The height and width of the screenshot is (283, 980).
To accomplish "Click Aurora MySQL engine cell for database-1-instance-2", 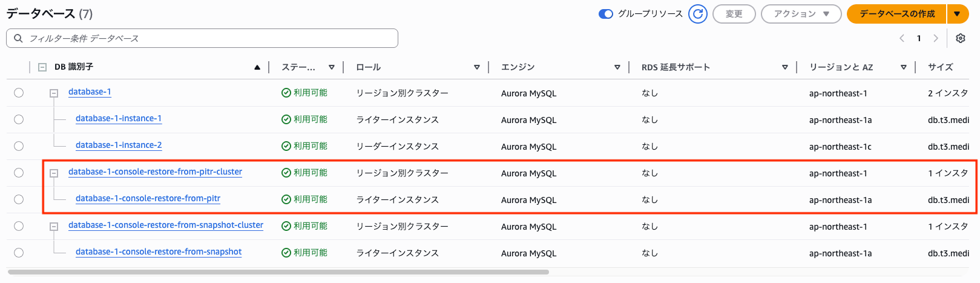I will pyautogui.click(x=528, y=147).
